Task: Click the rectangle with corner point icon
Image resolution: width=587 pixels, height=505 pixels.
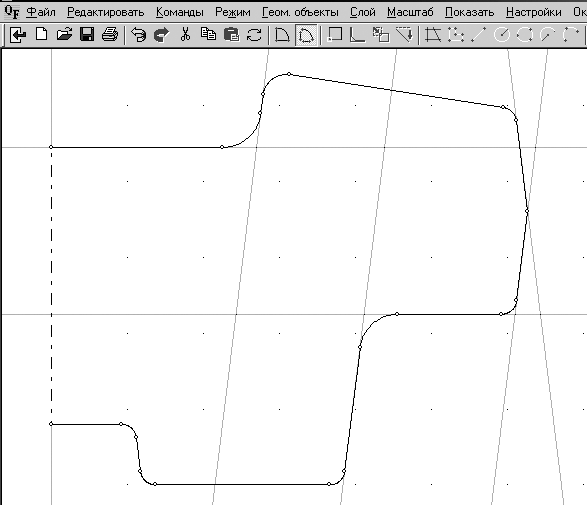Action: (x=335, y=35)
